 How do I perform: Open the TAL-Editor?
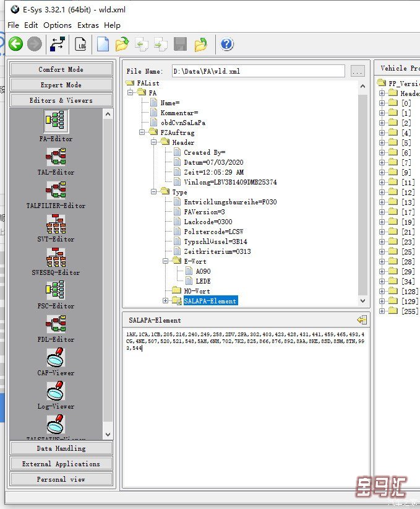[56, 162]
